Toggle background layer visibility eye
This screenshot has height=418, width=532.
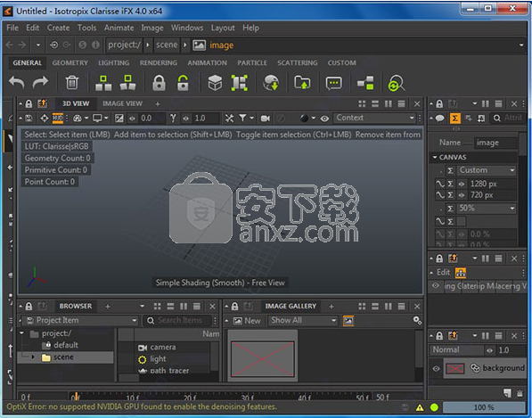coord(436,368)
